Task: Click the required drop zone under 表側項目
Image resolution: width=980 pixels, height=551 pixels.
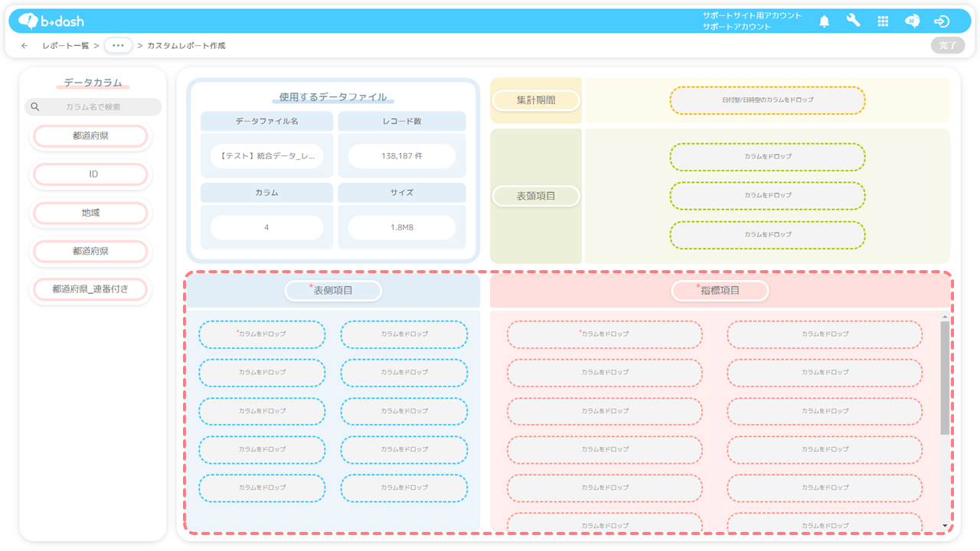Action: point(262,334)
